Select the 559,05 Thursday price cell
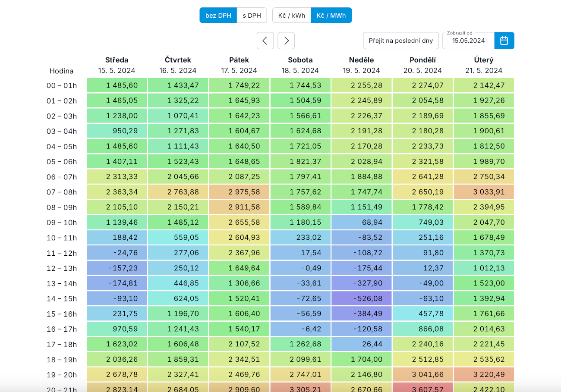The width and height of the screenshot is (561, 392). point(178,238)
